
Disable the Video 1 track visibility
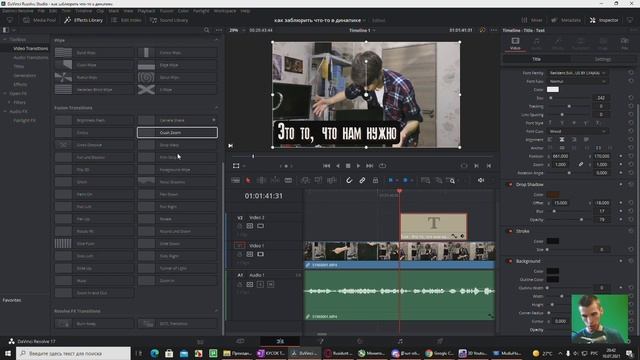click(x=260, y=254)
